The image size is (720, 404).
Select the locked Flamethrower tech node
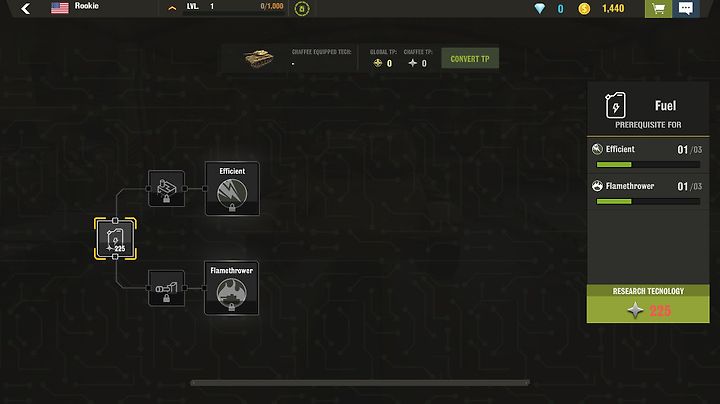(x=231, y=288)
